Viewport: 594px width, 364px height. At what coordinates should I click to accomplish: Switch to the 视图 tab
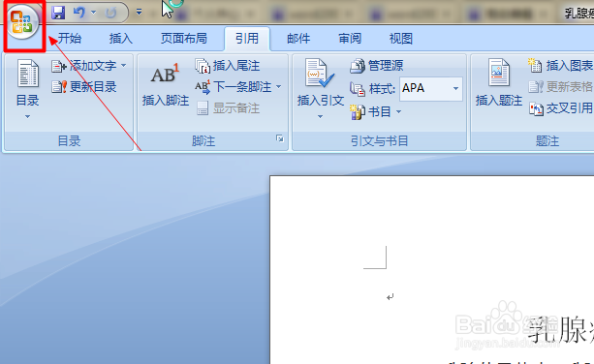[x=401, y=39]
